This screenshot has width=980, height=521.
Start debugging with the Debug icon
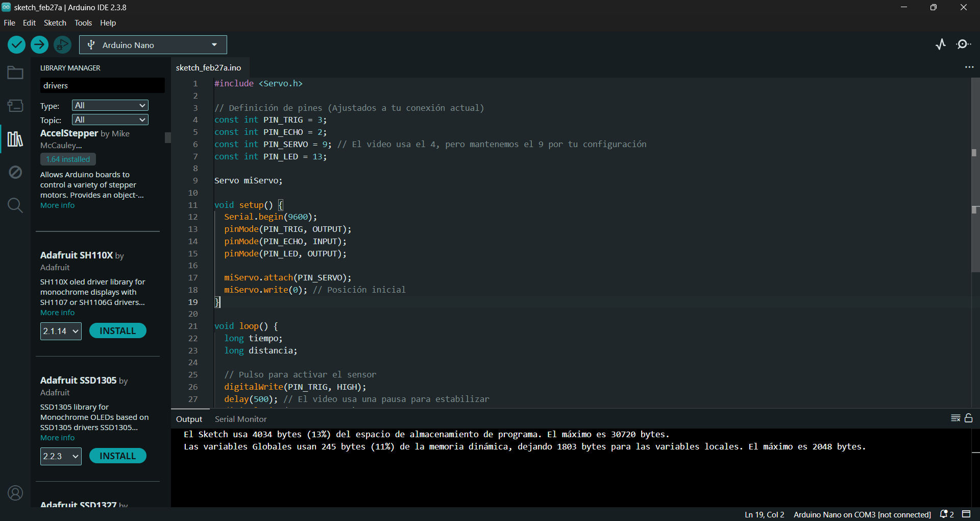62,45
